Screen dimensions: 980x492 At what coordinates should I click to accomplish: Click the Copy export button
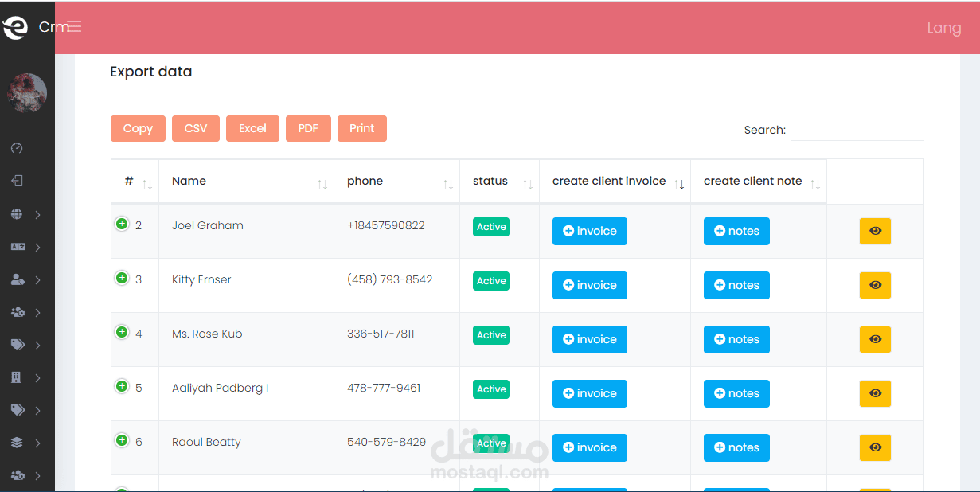coord(138,128)
